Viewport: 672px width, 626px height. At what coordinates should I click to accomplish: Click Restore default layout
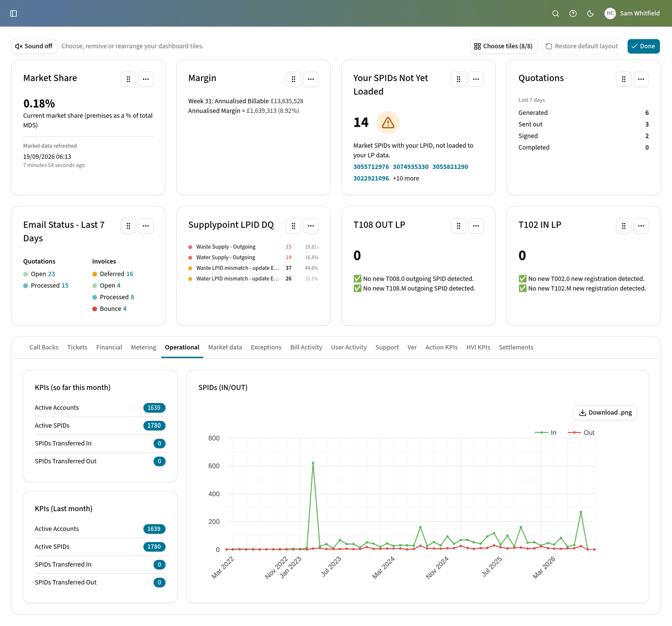[582, 46]
